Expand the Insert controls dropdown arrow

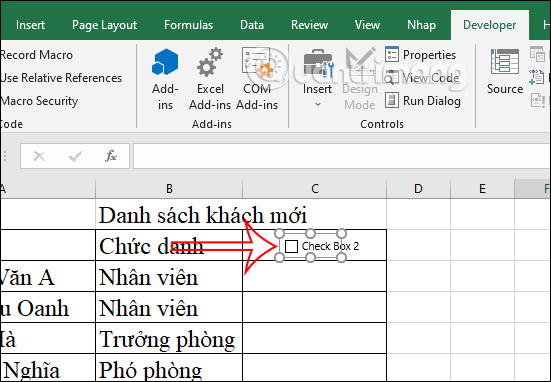coord(318,104)
